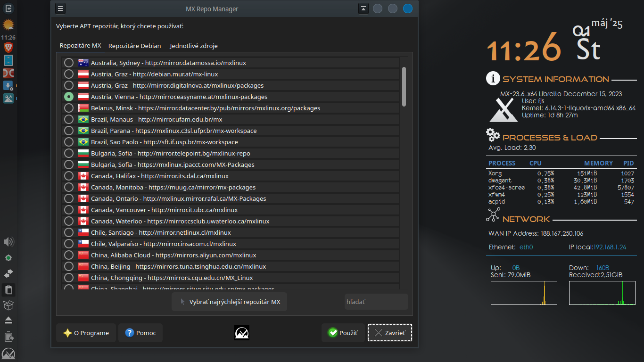Switch to the Repozitáre MX tab

click(80, 46)
